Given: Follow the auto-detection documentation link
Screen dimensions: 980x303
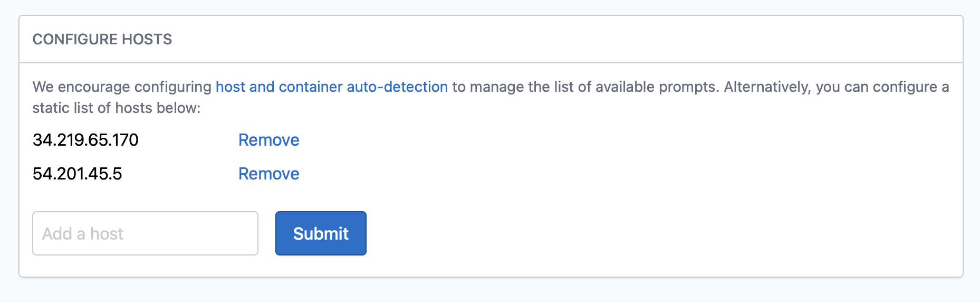Looking at the screenshot, I should pyautogui.click(x=331, y=87).
